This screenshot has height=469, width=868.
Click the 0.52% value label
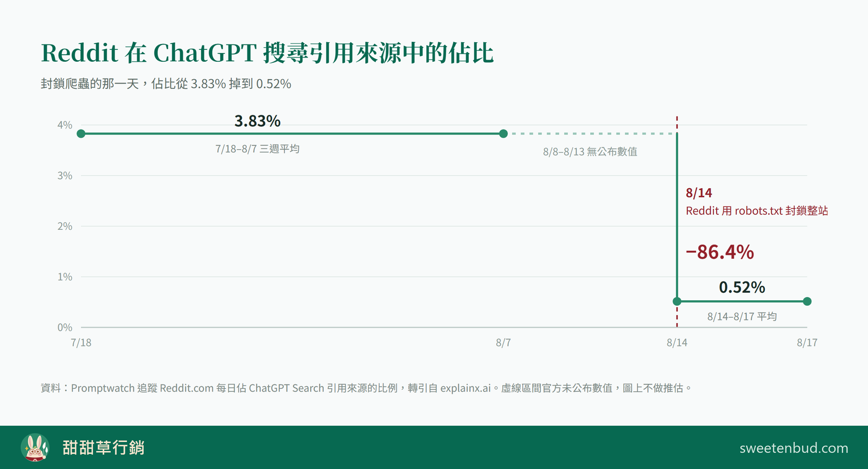pos(742,287)
